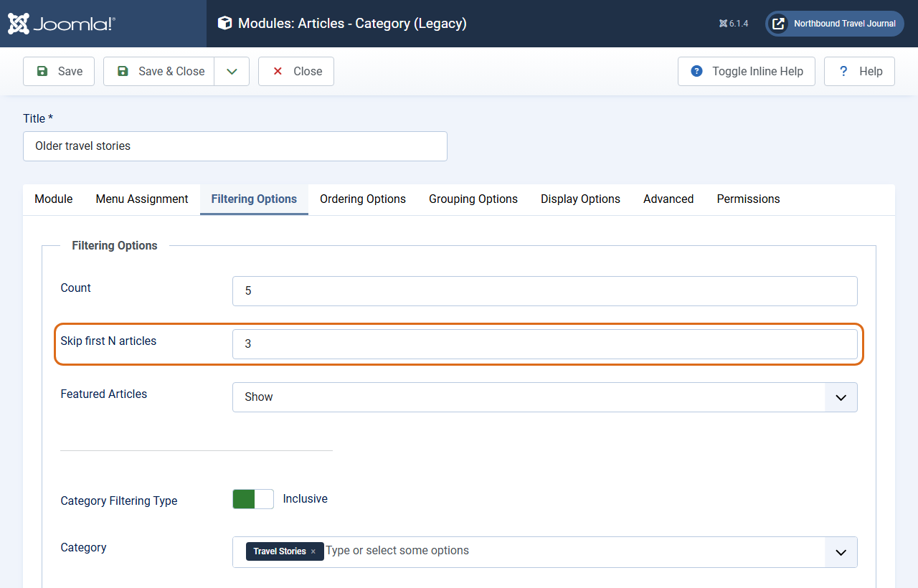
Task: Click the Category Filtering Type label
Action: coord(119,501)
